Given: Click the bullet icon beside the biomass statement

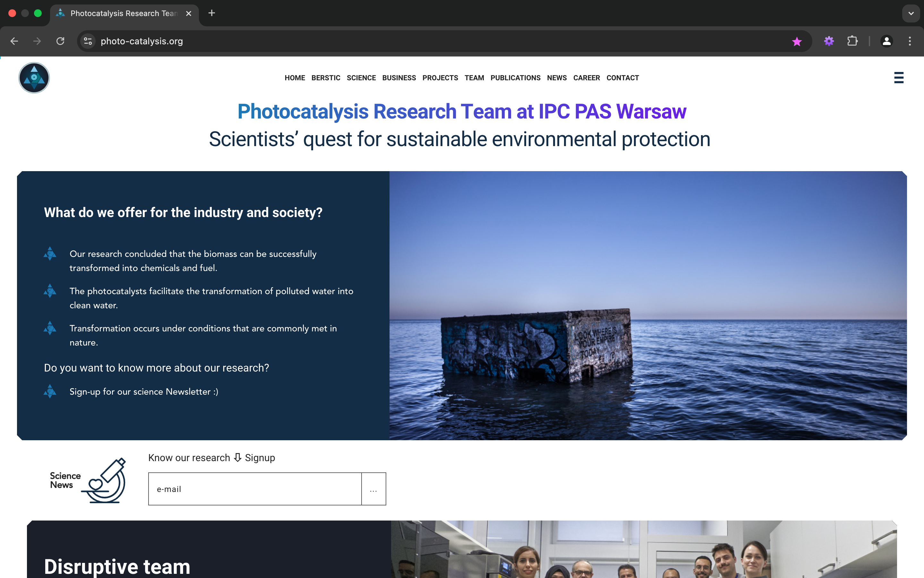Looking at the screenshot, I should tap(50, 253).
